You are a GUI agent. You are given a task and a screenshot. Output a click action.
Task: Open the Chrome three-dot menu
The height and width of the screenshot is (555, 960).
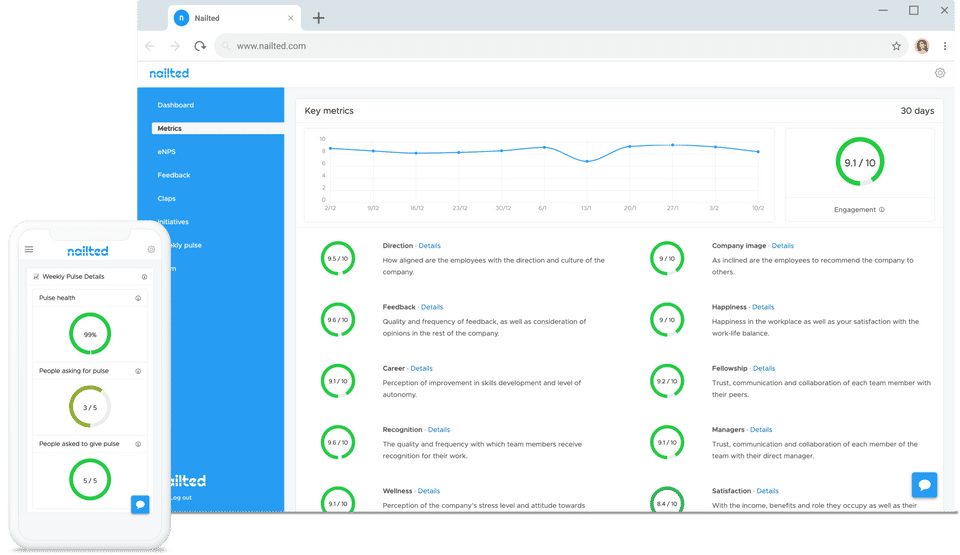pos(945,46)
